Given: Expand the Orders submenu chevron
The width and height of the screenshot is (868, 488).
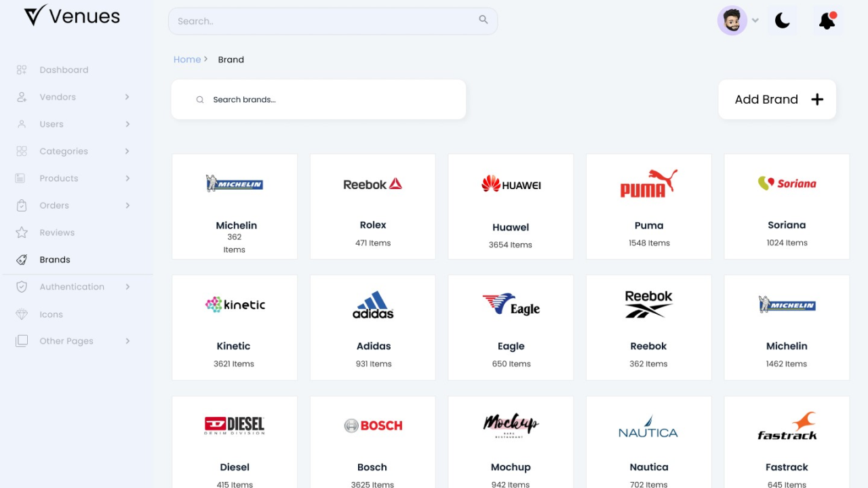Looking at the screenshot, I should pos(127,205).
